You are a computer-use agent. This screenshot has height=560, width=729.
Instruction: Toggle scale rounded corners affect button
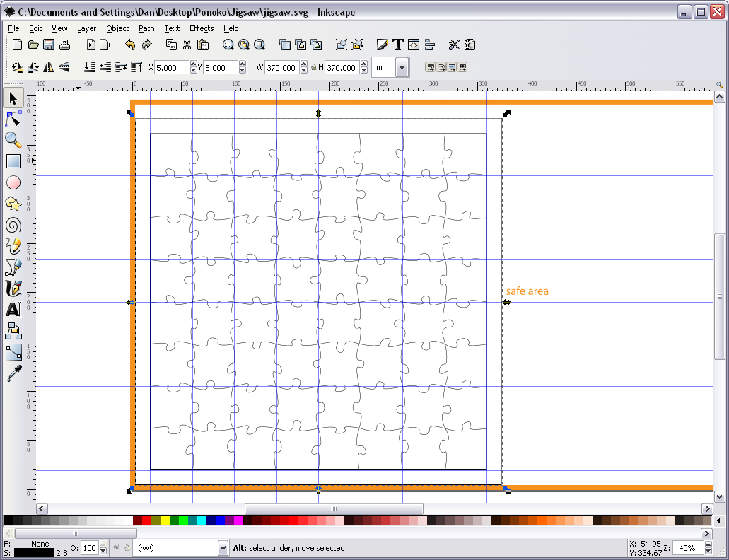(x=441, y=67)
